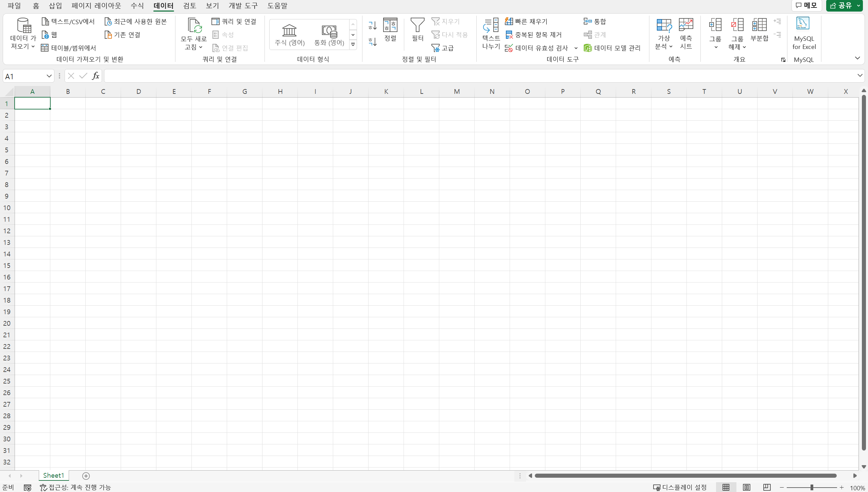Open the 접근성 accessibility check status

pos(75,487)
